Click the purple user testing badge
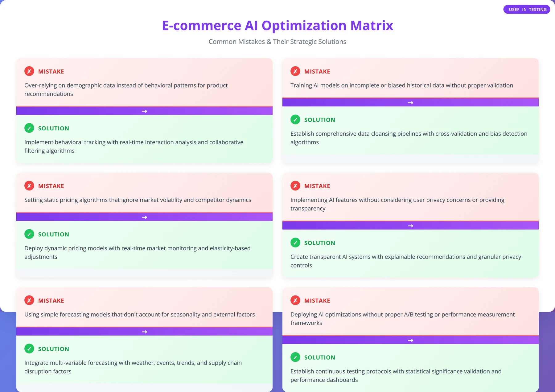Screen dimensions: 555x392 point(527,10)
